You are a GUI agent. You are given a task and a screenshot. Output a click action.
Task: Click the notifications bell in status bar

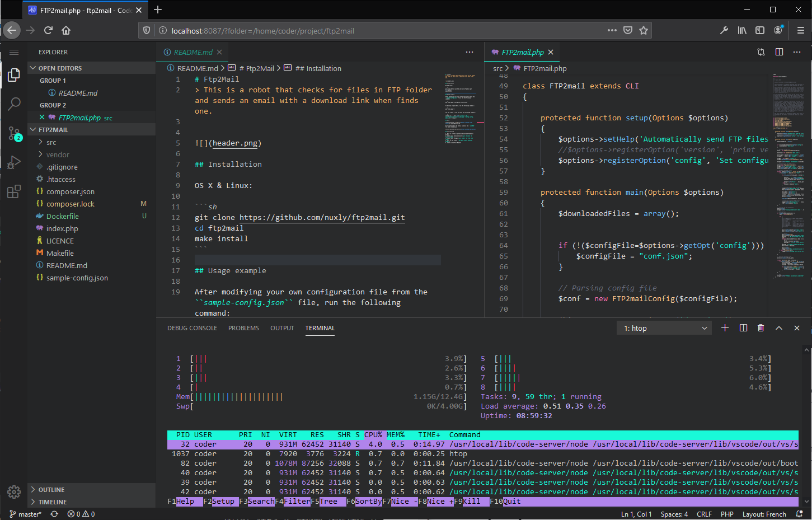coord(800,514)
